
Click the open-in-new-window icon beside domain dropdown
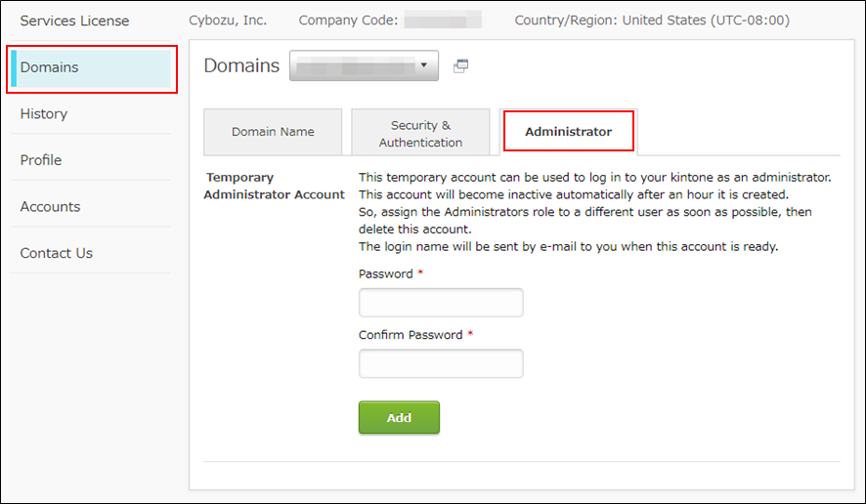pyautogui.click(x=461, y=65)
